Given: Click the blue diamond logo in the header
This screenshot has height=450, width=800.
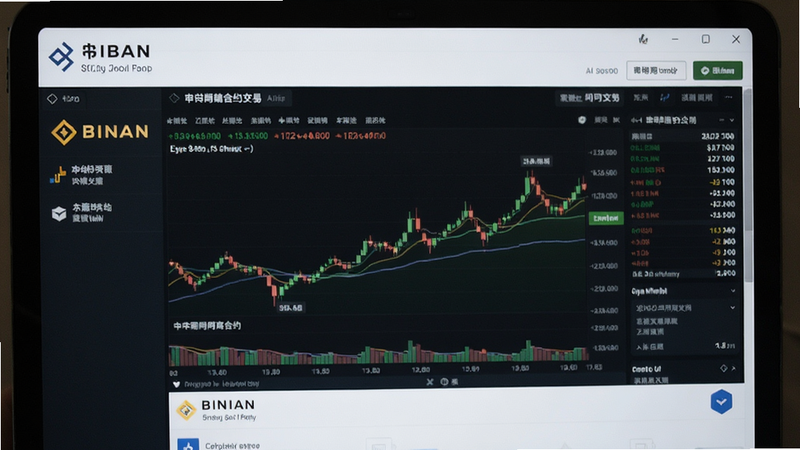Looking at the screenshot, I should click(61, 56).
